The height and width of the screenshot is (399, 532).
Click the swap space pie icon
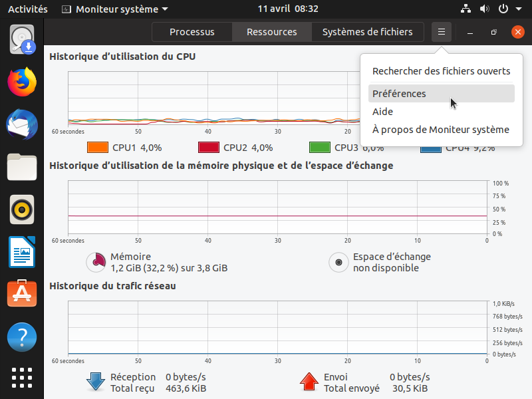(x=339, y=262)
